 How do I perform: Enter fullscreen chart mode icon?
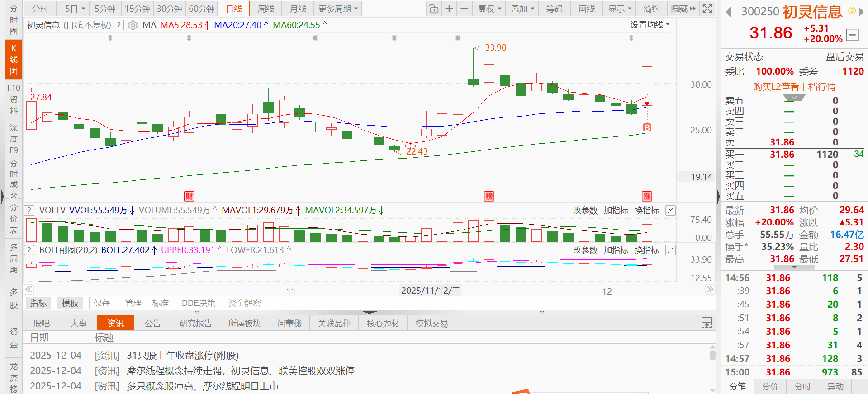[707, 9]
